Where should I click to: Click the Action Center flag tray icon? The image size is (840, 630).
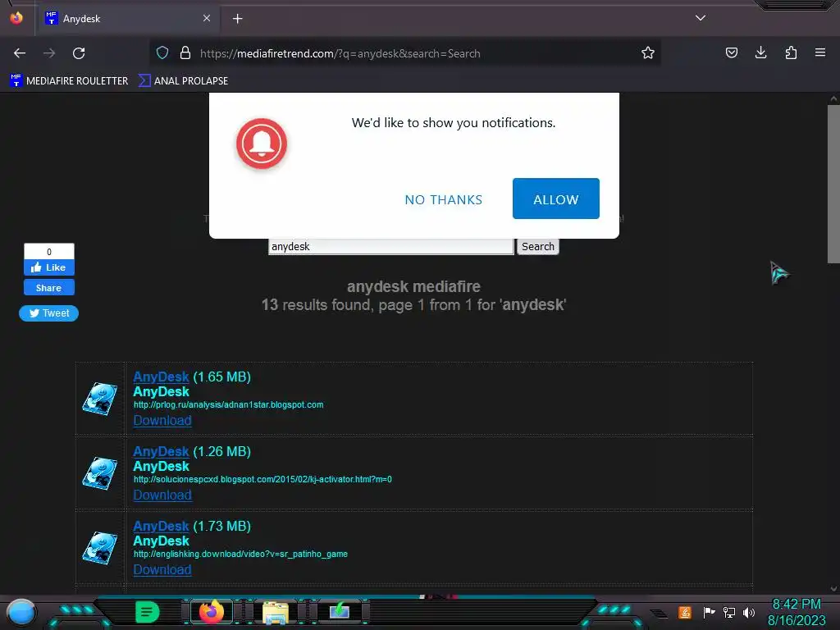[709, 612]
